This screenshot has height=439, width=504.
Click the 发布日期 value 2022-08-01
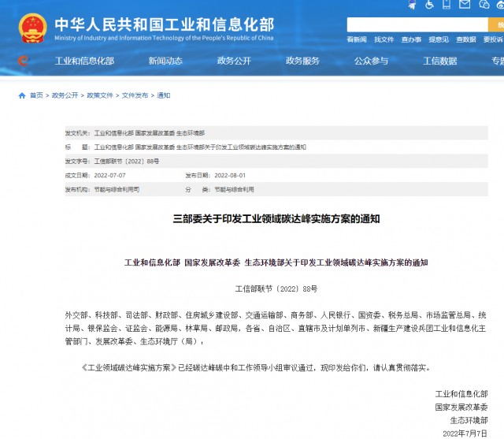coord(230,176)
